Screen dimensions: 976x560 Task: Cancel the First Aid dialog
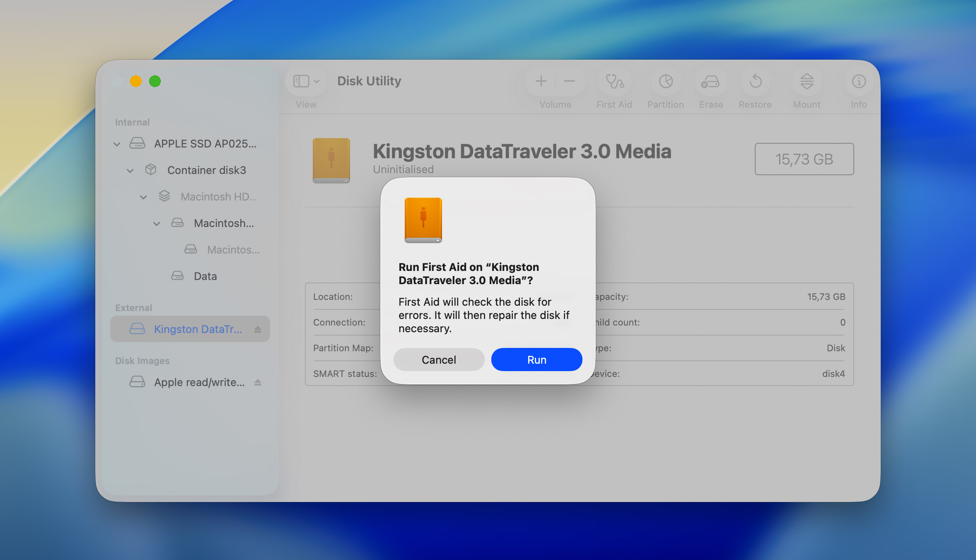pyautogui.click(x=439, y=360)
